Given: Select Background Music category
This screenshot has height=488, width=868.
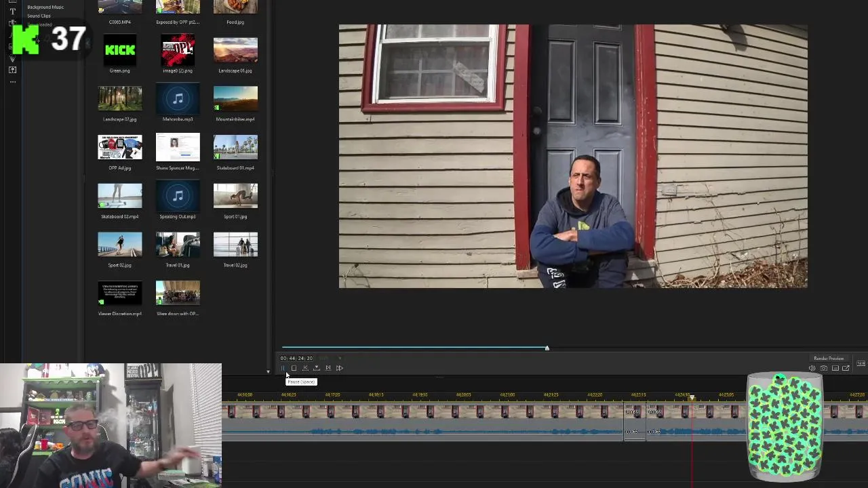Looking at the screenshot, I should pyautogui.click(x=45, y=7).
